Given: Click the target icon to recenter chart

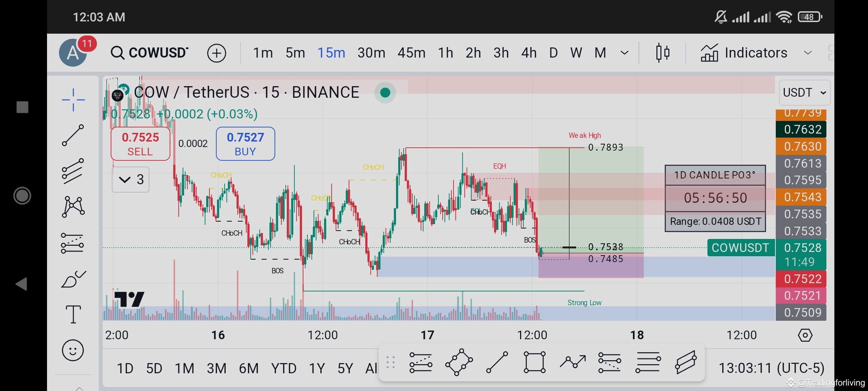Looking at the screenshot, I should (806, 335).
